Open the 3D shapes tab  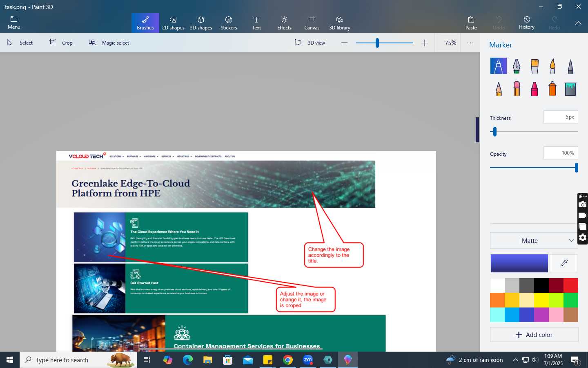coord(201,23)
